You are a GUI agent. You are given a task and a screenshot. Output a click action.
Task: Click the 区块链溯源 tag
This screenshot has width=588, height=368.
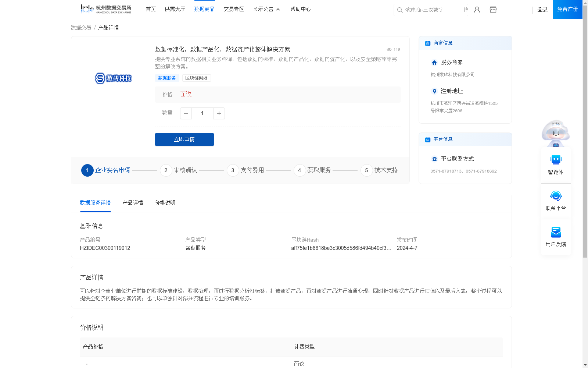[x=197, y=78]
